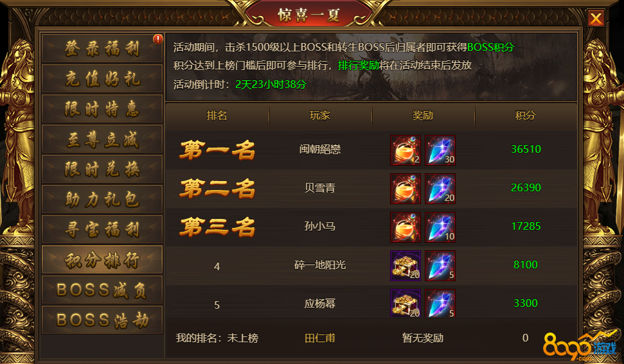The width and height of the screenshot is (624, 364).
Task: Click fifth place treasure chest reward icon
Action: click(x=405, y=303)
